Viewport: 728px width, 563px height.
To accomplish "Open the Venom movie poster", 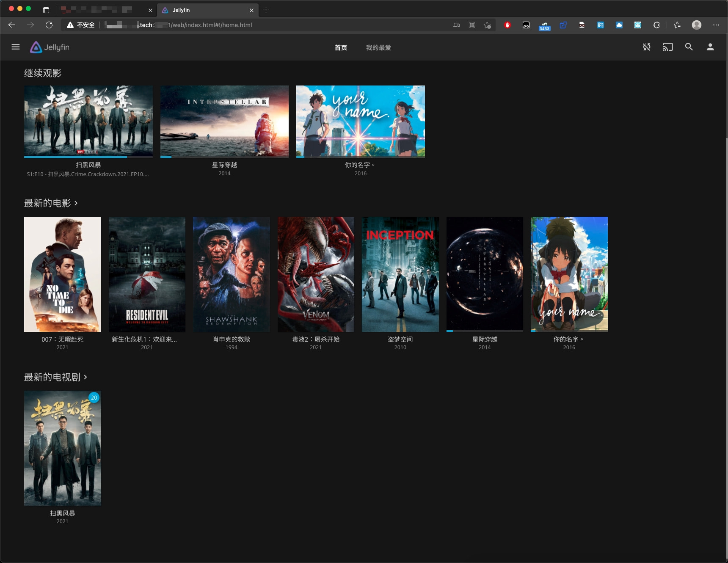I will tap(316, 274).
